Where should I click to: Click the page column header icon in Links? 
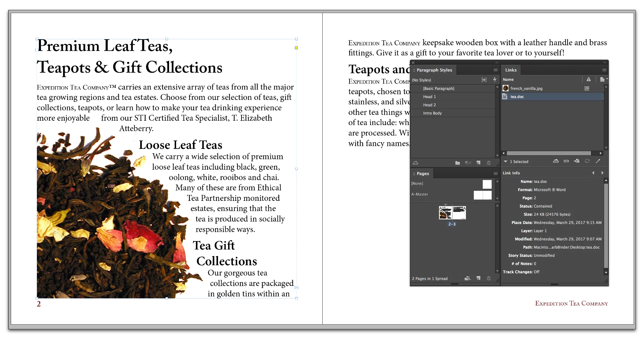click(602, 79)
